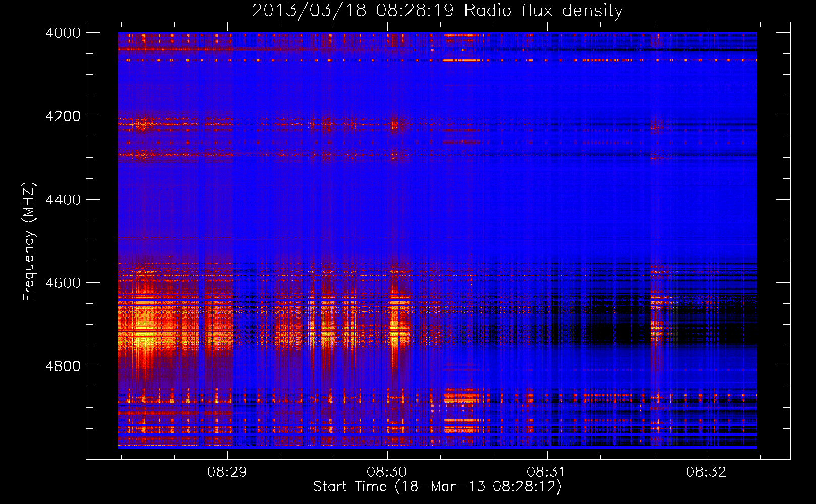Image resolution: width=816 pixels, height=504 pixels.
Task: Click the plot title "2013/03/18 08:28:19 Radio flux density"
Action: pyautogui.click(x=437, y=11)
